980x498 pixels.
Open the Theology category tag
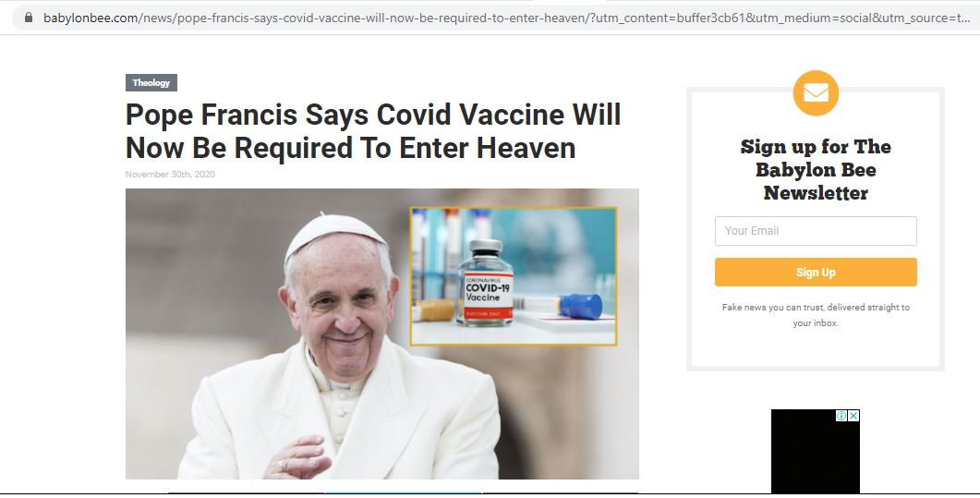(151, 82)
